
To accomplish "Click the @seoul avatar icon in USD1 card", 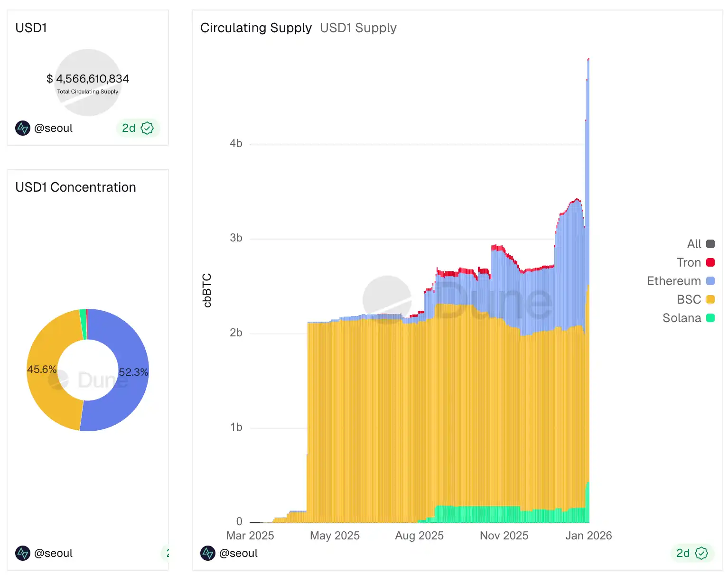I will (23, 128).
